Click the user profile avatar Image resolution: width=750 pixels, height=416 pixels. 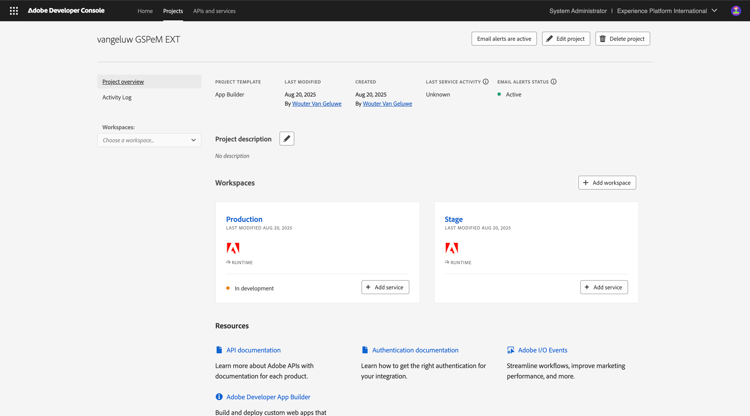(736, 11)
